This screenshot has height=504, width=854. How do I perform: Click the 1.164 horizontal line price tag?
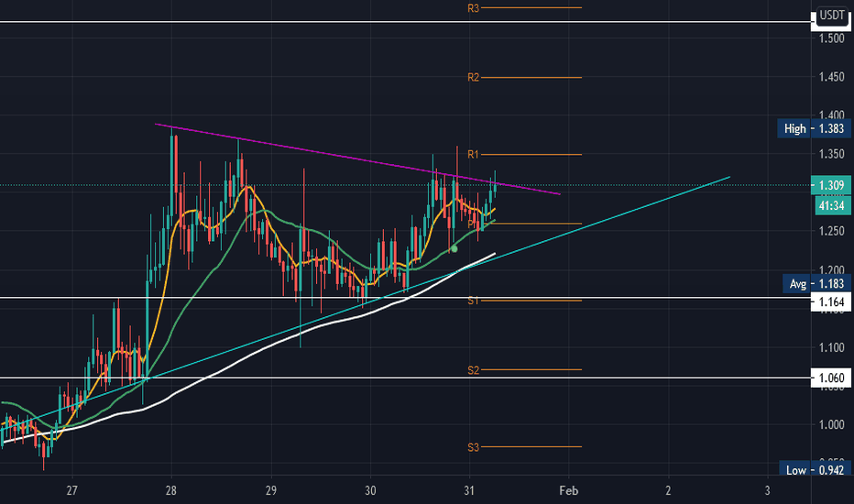[x=830, y=301]
